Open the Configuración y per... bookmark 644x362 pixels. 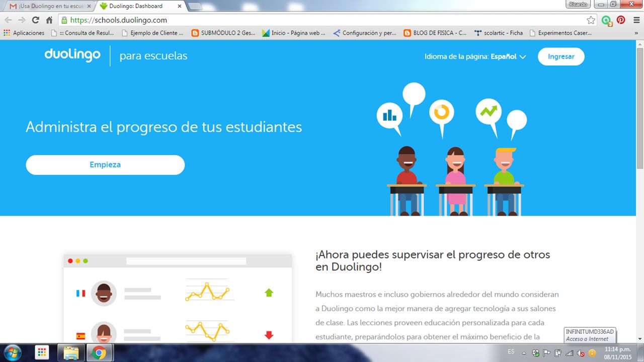pos(365,33)
